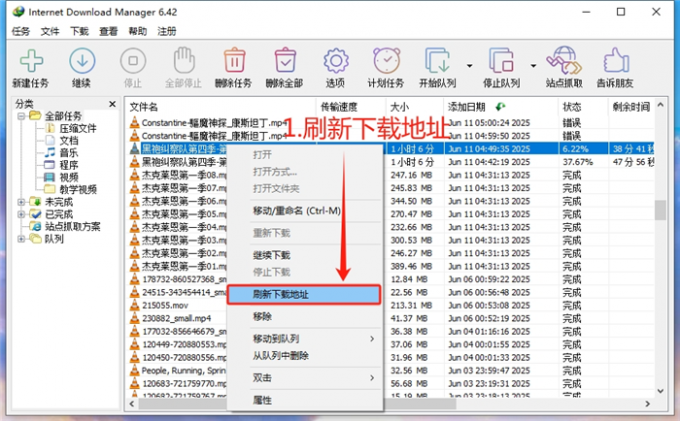Open the 下载 menu

[79, 31]
